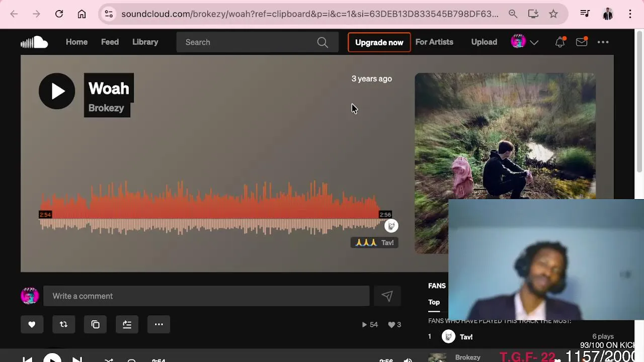
Task: Like the track with the heart
Action: click(x=32, y=325)
